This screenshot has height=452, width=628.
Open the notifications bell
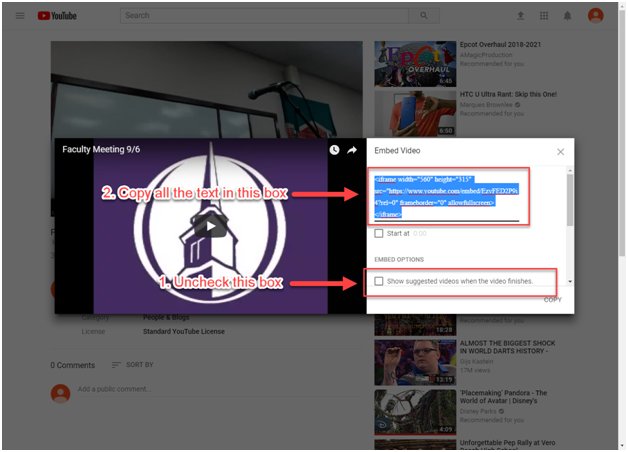tap(567, 16)
